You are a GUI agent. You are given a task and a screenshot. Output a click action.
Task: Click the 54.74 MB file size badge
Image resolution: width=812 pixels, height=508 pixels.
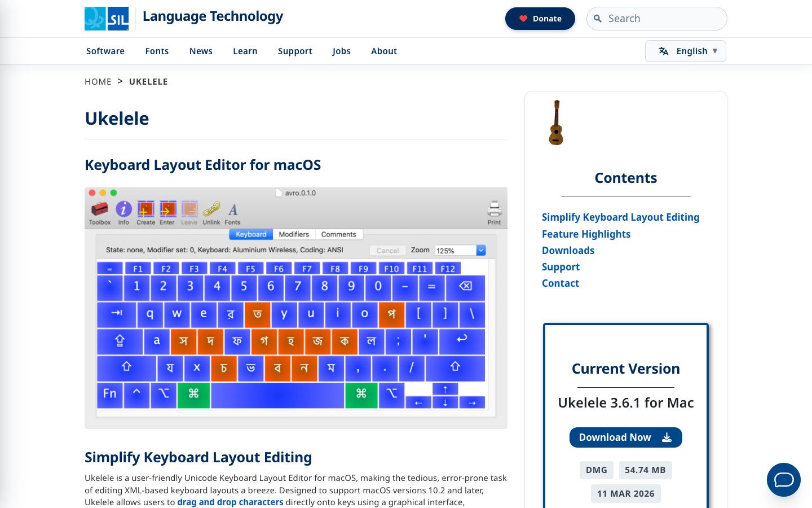tap(645, 470)
